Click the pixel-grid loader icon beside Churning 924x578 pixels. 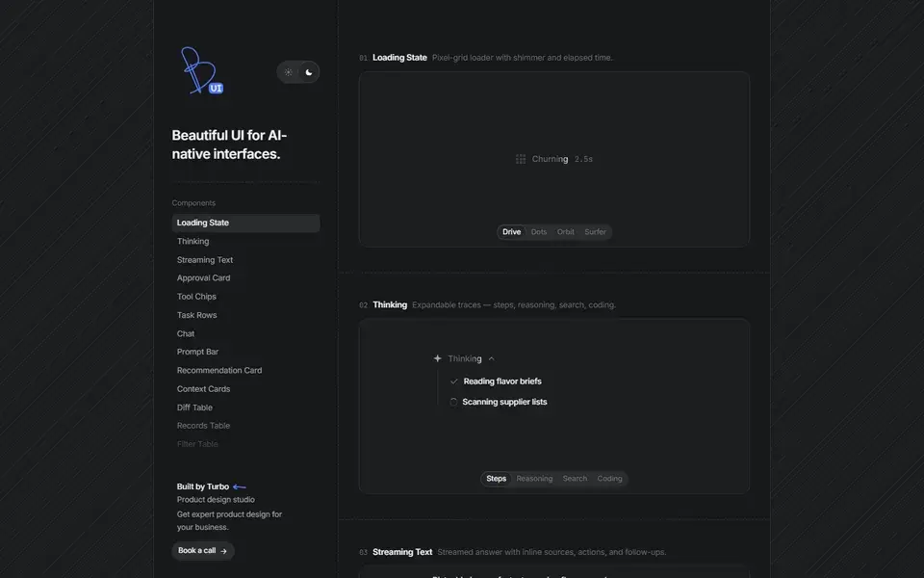521,159
